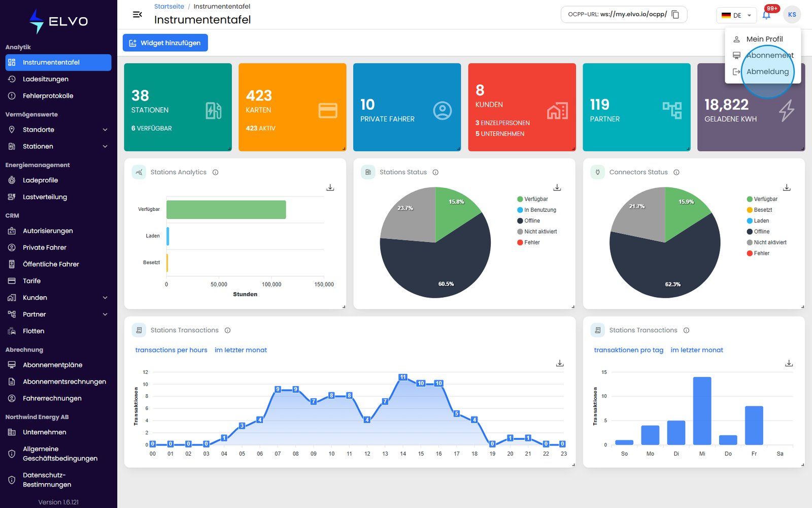Click the Widget hinzufügen button

pyautogui.click(x=165, y=43)
